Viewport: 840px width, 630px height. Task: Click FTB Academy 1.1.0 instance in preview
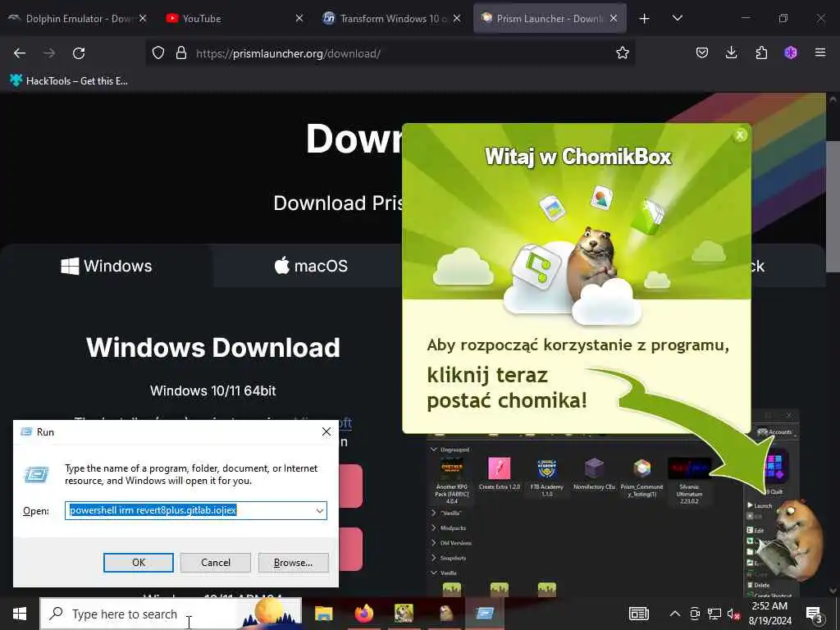546,477
